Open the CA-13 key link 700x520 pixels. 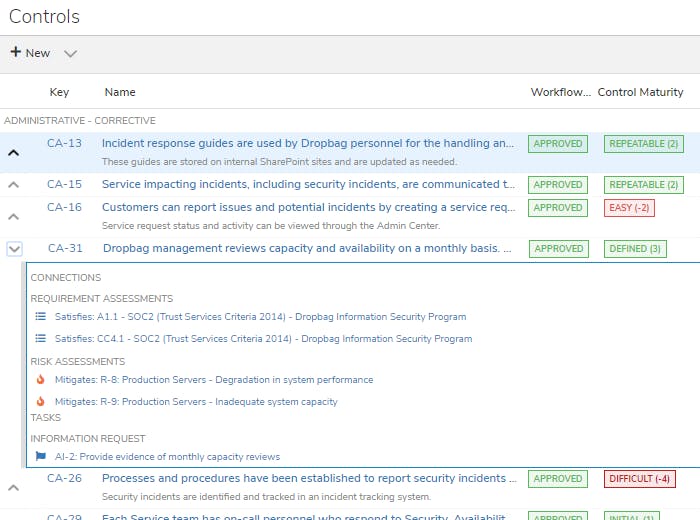coord(64,143)
